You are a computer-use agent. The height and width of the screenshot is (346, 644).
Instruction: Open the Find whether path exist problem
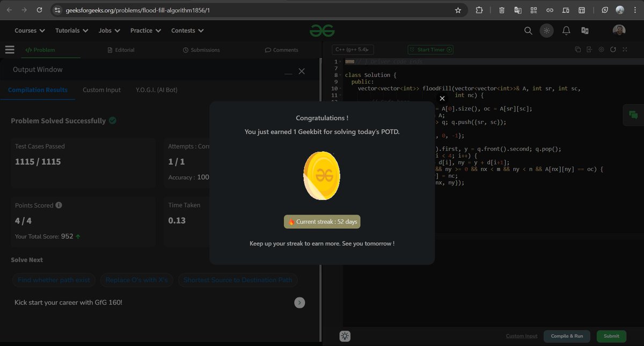point(54,280)
